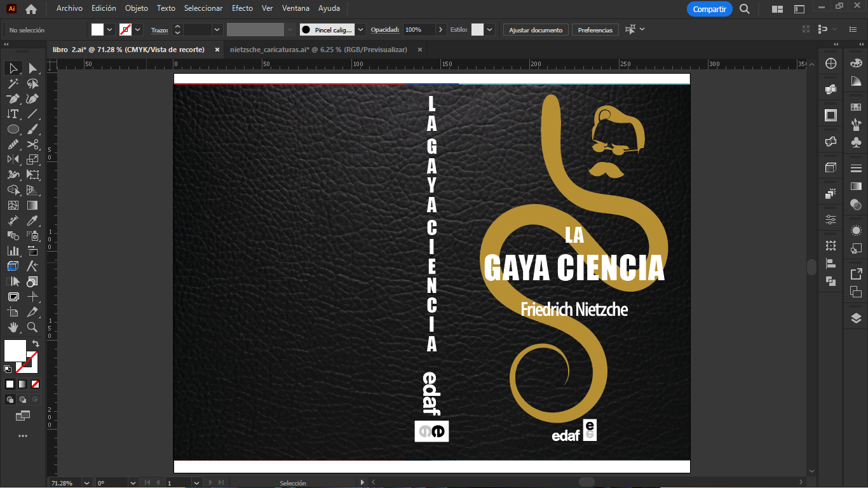This screenshot has width=868, height=488.
Task: Select the Type tool
Action: point(13,114)
